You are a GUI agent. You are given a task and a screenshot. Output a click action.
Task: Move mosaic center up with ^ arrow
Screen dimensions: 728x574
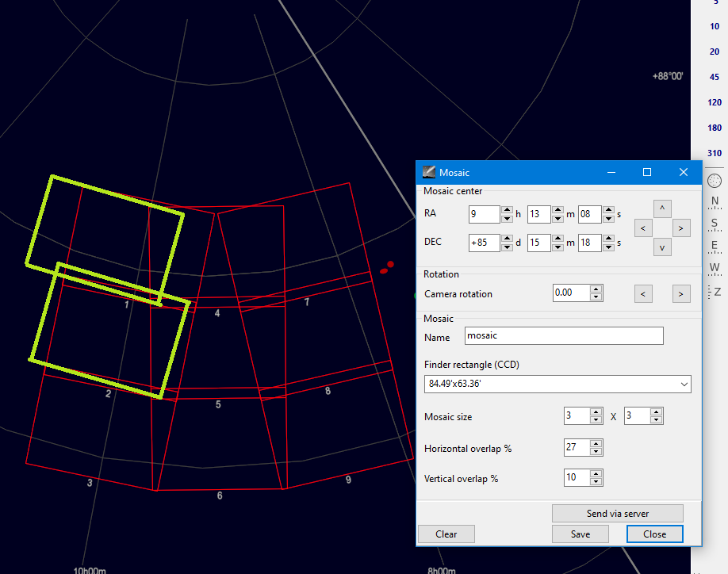pos(662,209)
